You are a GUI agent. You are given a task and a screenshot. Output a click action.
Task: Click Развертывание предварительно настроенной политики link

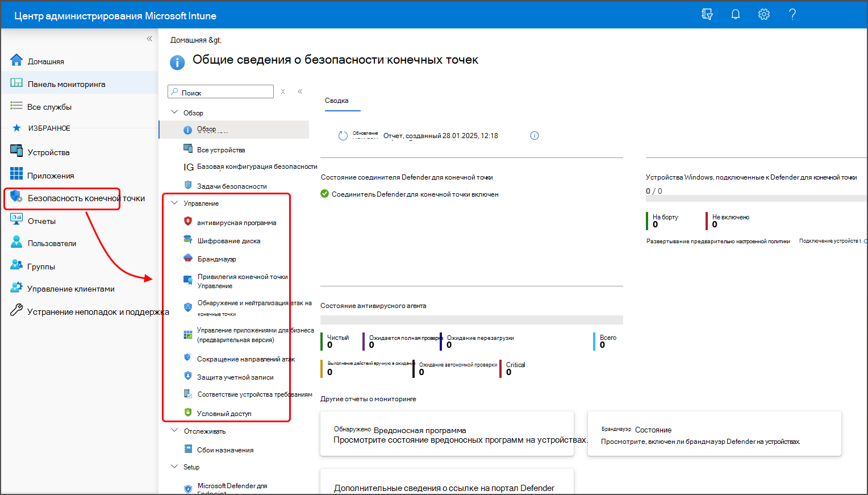coord(718,242)
